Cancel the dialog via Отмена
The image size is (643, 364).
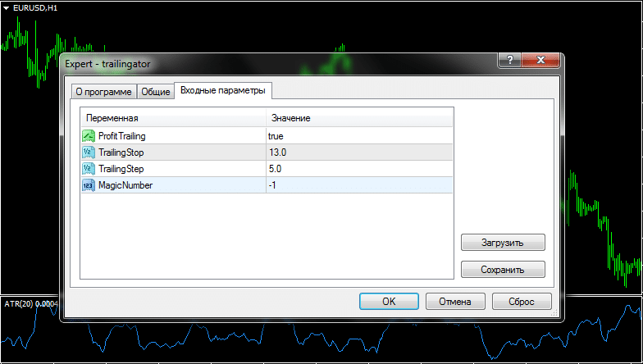455,302
